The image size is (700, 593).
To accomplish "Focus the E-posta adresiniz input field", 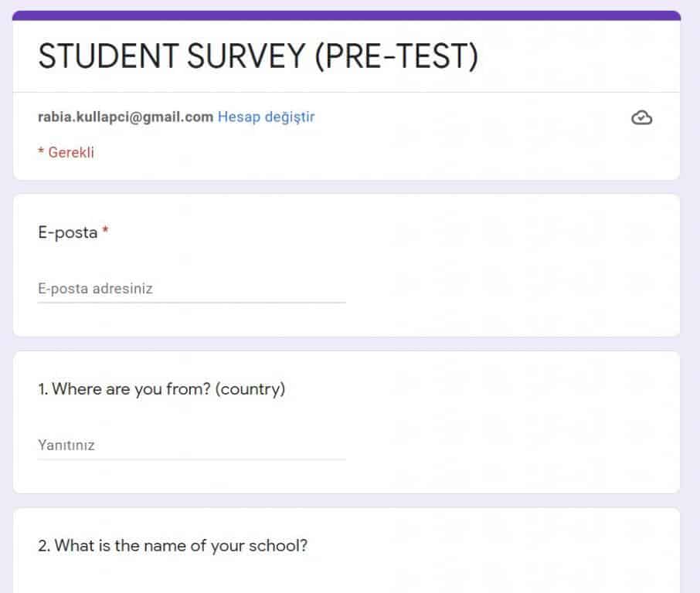I will (191, 289).
